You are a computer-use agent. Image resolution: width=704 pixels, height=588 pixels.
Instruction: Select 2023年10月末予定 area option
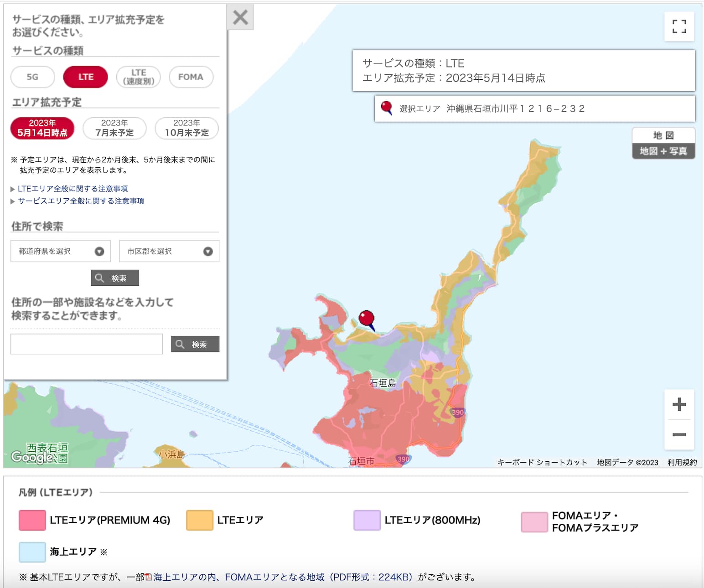tap(187, 128)
